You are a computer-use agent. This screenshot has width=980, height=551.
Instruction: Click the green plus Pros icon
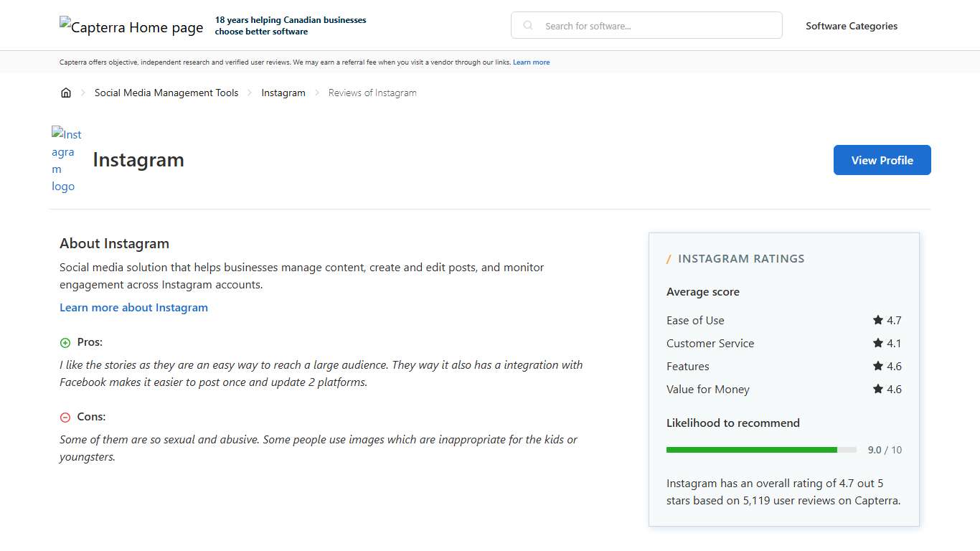[x=65, y=343]
